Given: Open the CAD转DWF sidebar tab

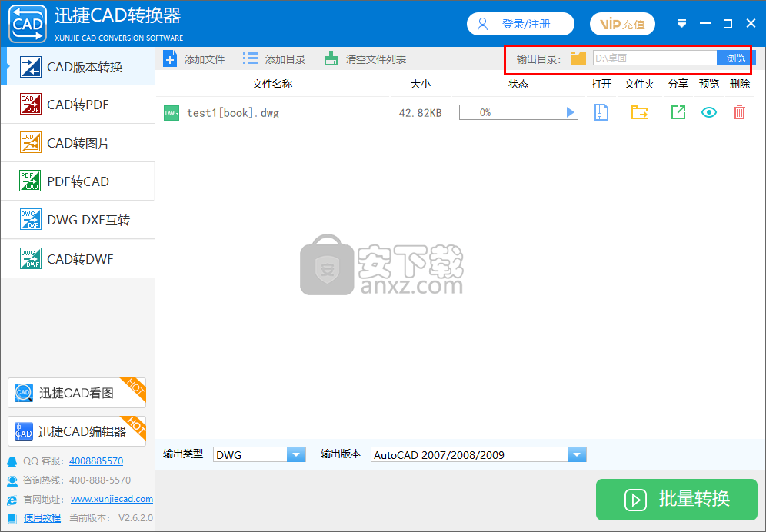Looking at the screenshot, I should (x=78, y=258).
